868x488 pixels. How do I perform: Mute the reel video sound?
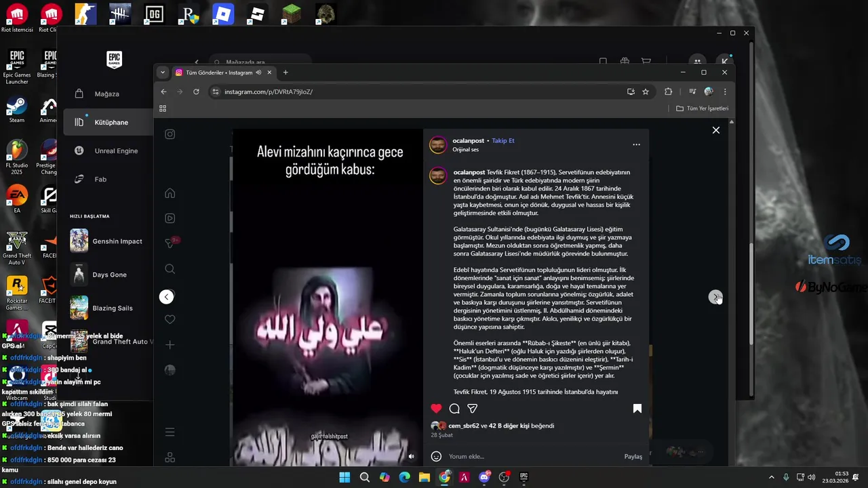411,456
